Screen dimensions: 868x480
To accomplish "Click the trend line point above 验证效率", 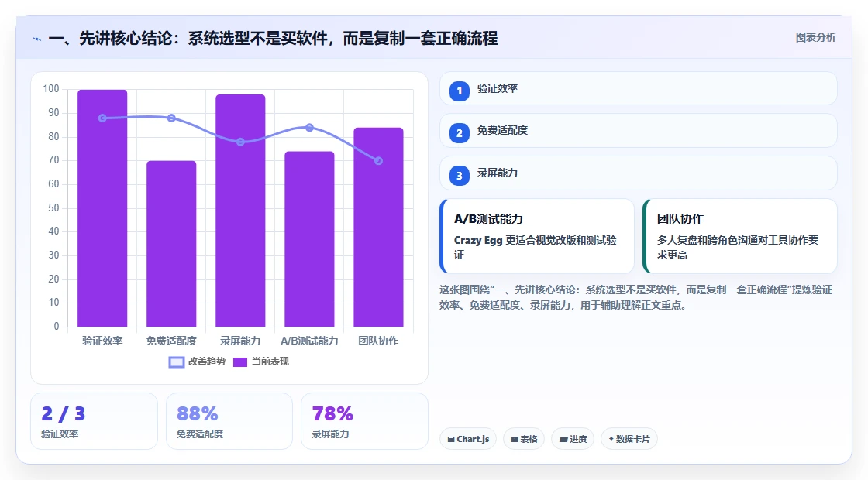I will 102,118.
